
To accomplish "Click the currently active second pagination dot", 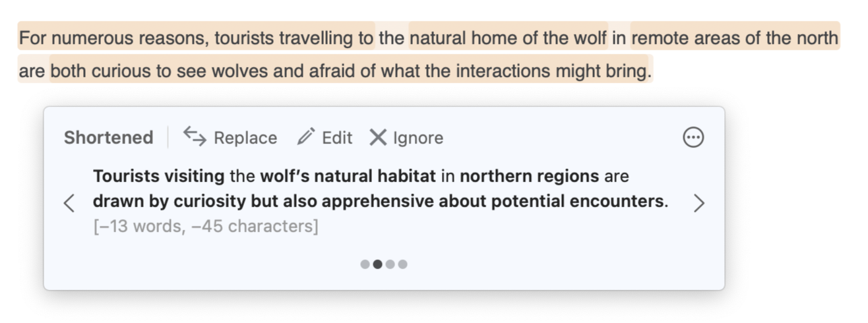I will click(377, 264).
